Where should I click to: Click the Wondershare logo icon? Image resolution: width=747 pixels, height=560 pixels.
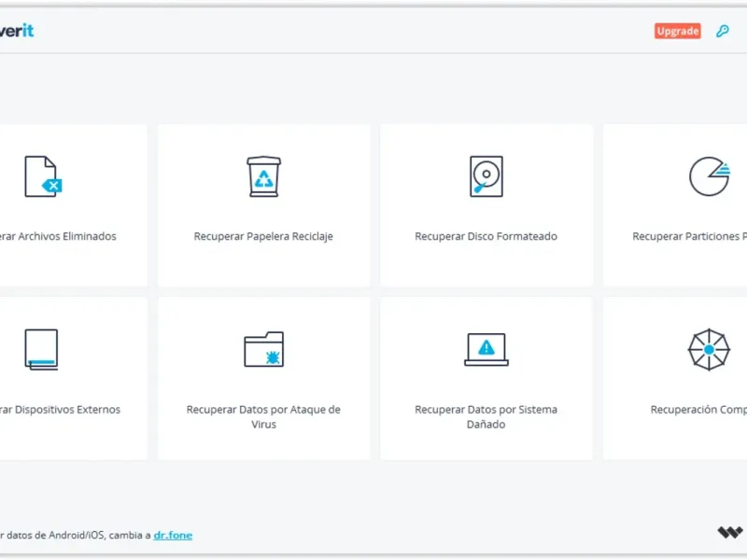[730, 532]
